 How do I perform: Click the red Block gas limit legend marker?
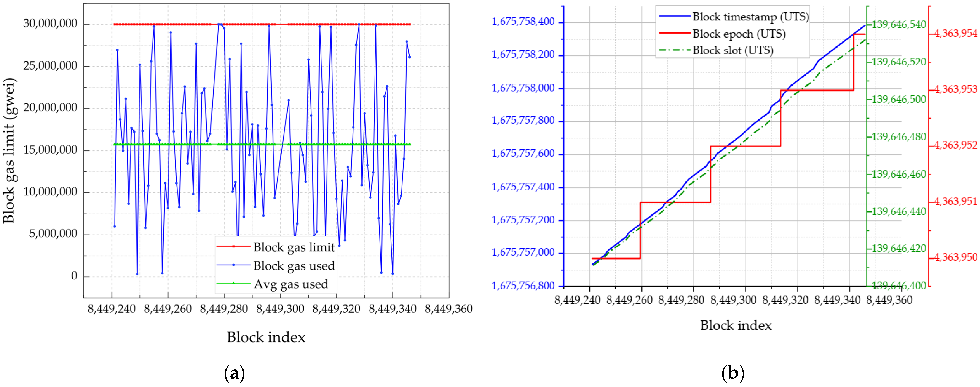(234, 246)
